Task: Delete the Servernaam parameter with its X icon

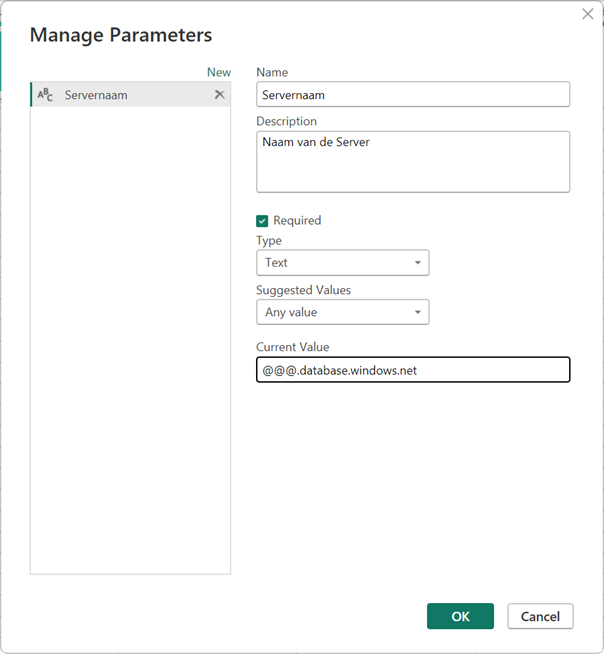Action: [x=219, y=95]
